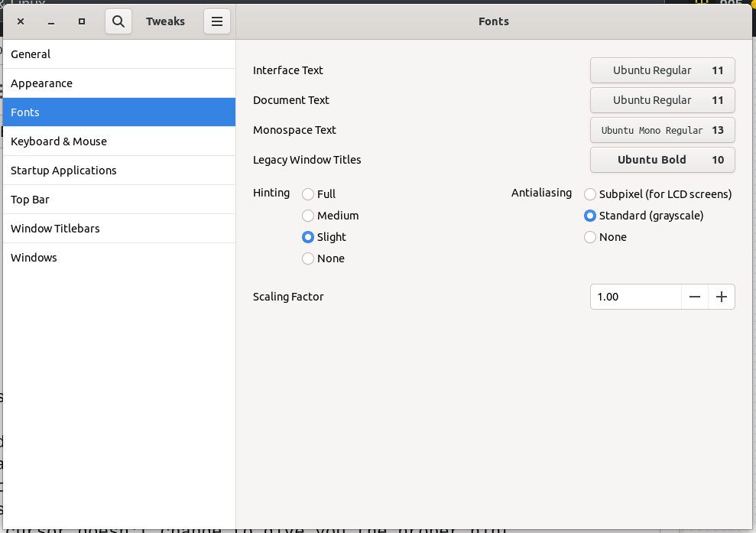Click the Scaling Factor value field
756x533 pixels.
[x=634, y=297]
